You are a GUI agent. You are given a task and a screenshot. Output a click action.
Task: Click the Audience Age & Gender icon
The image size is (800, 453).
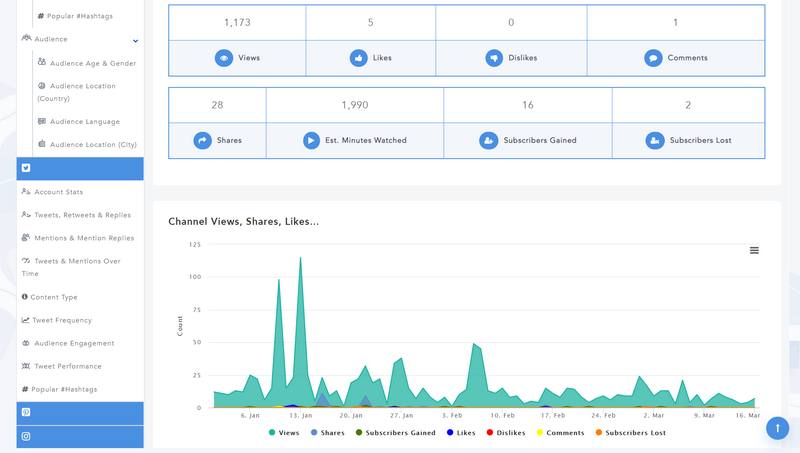42,62
